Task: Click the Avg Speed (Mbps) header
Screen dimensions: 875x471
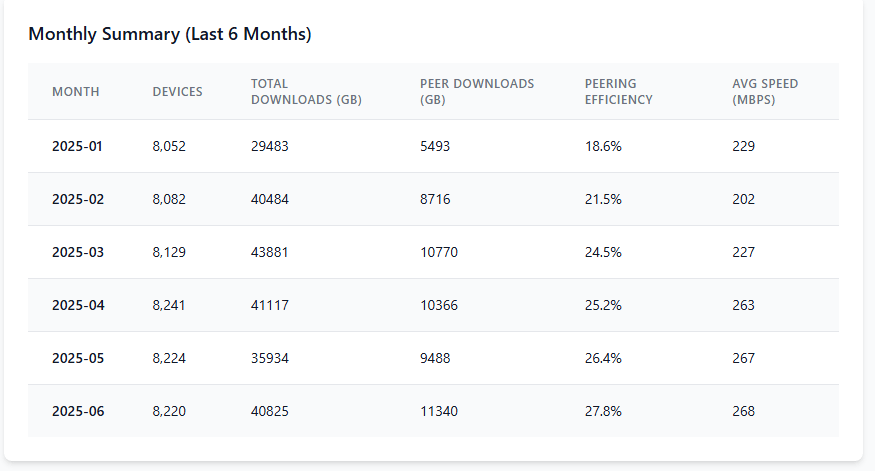Action: (765, 92)
